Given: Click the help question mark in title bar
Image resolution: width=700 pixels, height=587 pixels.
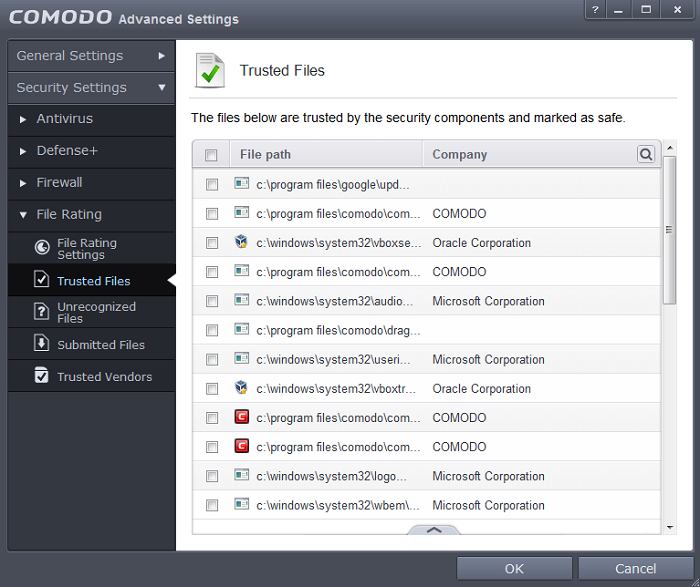Looking at the screenshot, I should pos(595,9).
